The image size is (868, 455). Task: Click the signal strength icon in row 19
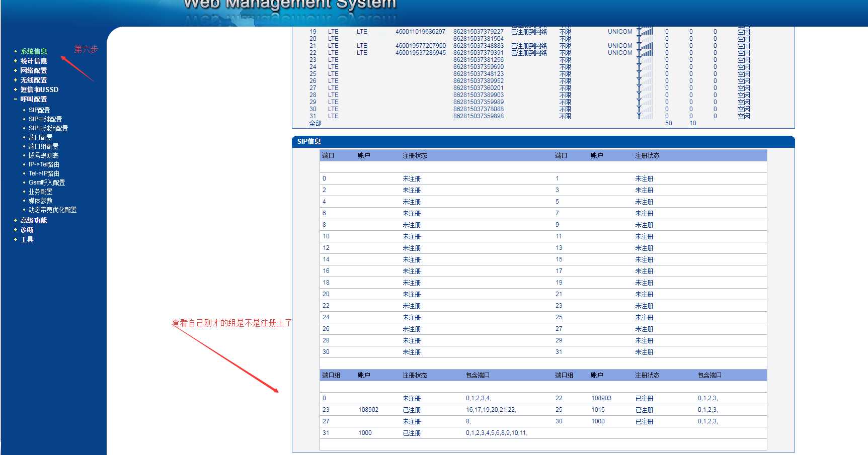click(x=645, y=32)
